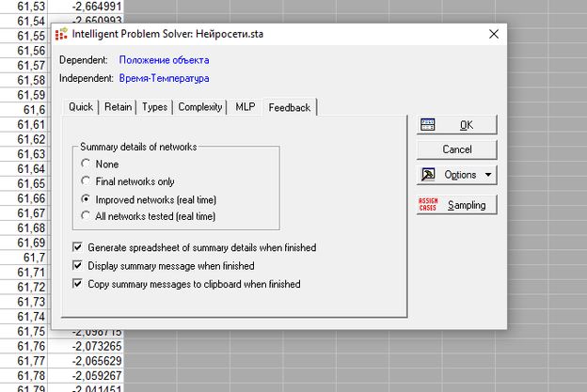Image resolution: width=587 pixels, height=392 pixels.
Task: Select cell -2,664991 in the spreadsheet
Action: pyautogui.click(x=87, y=7)
